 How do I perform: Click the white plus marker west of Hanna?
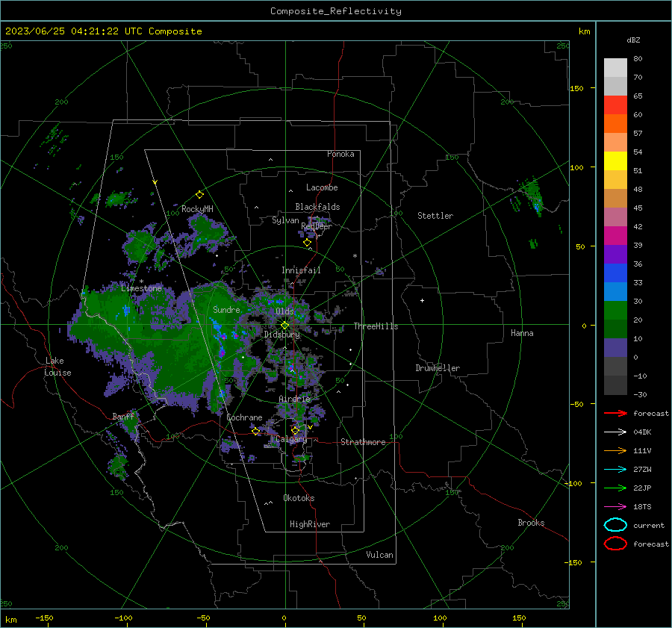(x=422, y=300)
